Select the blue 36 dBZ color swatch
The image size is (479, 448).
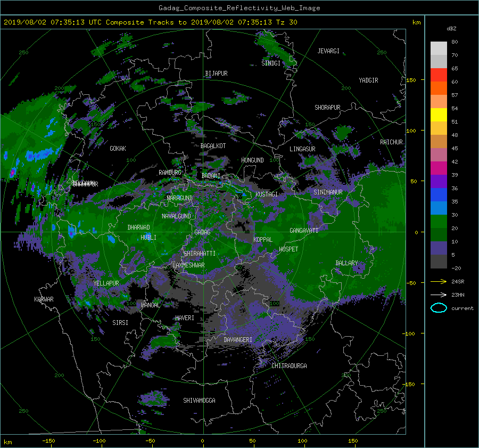click(439, 194)
